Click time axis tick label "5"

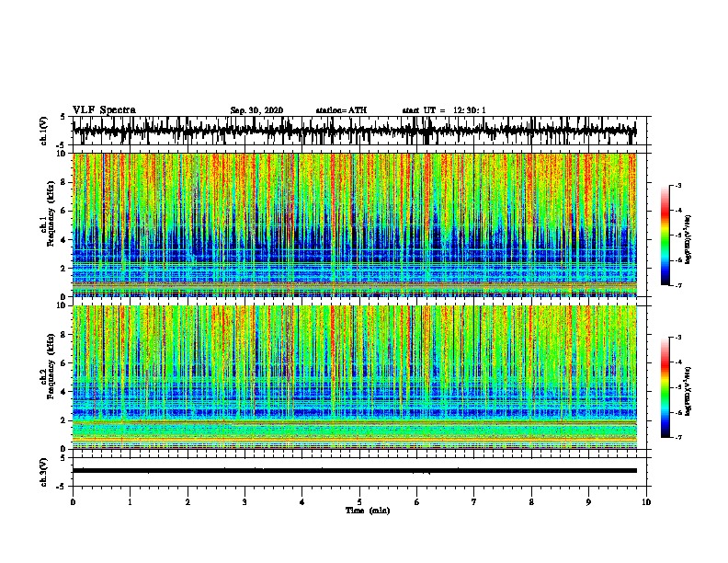pyautogui.click(x=359, y=502)
